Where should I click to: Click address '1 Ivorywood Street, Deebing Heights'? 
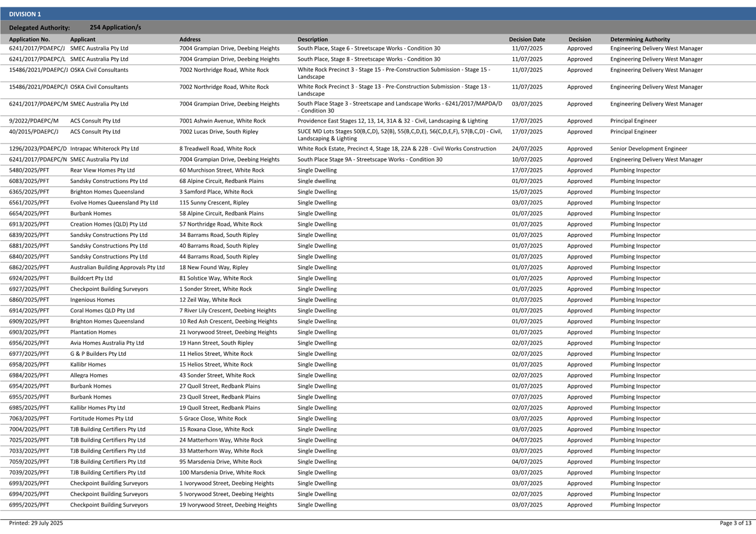(x=227, y=483)
